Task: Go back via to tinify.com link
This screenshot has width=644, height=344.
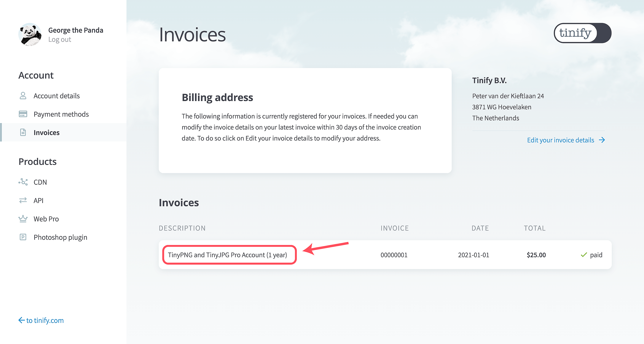Action: (x=45, y=320)
